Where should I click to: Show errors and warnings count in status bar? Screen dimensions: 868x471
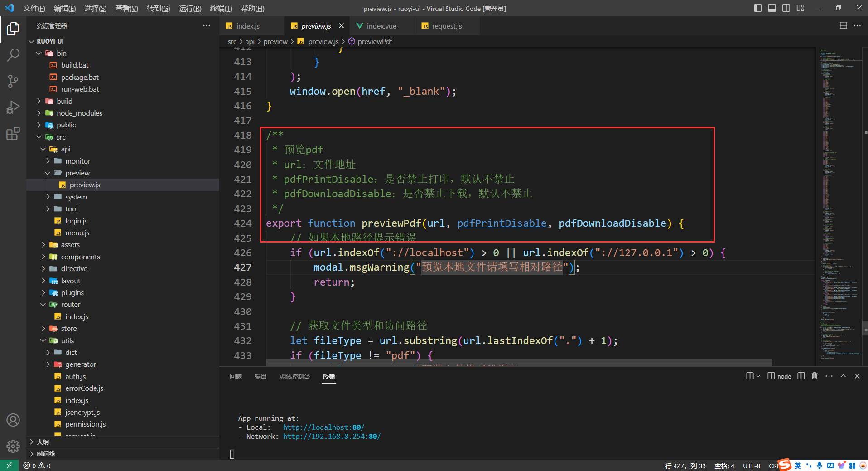37,466
